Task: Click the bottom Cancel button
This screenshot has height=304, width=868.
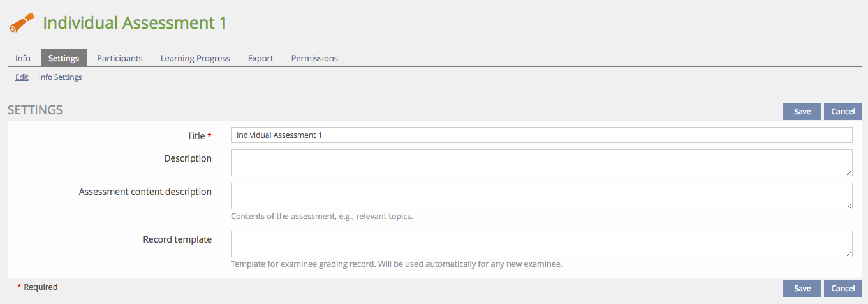Action: [x=842, y=289]
